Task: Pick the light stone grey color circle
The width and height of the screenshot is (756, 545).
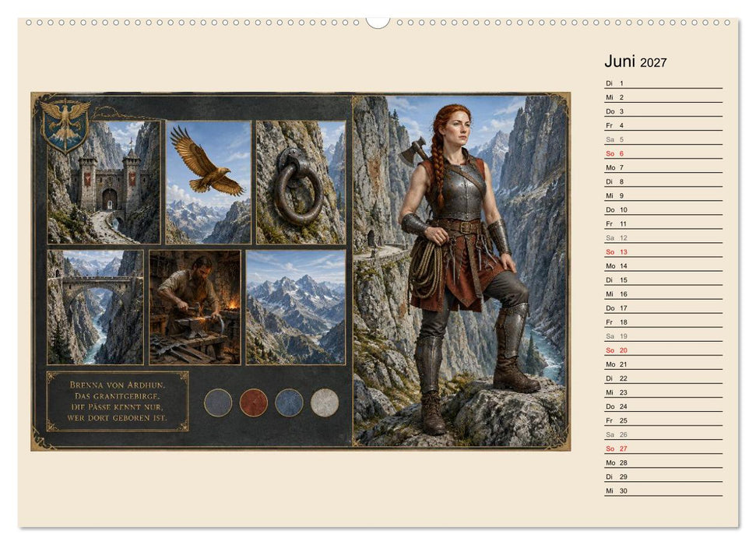Action: [x=325, y=403]
